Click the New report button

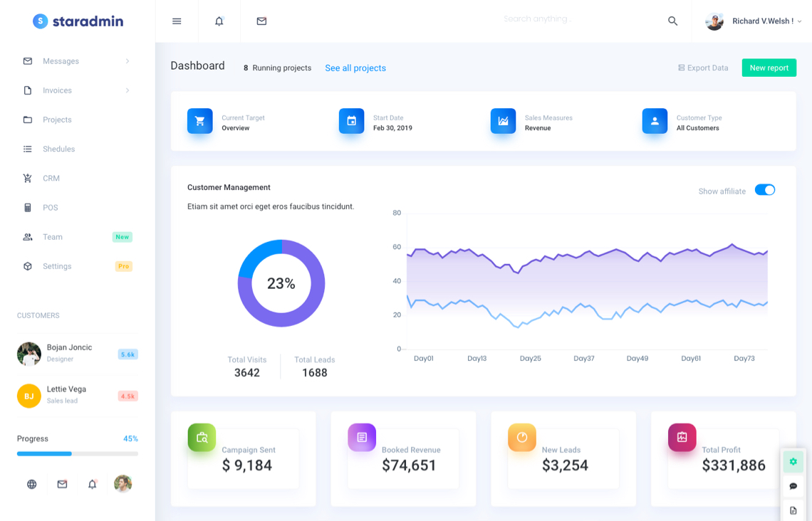[769, 68]
